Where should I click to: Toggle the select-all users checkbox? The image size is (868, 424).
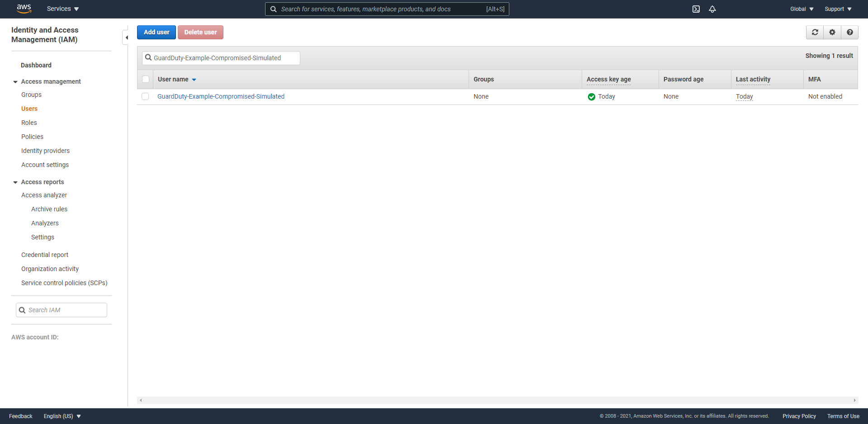tap(146, 79)
